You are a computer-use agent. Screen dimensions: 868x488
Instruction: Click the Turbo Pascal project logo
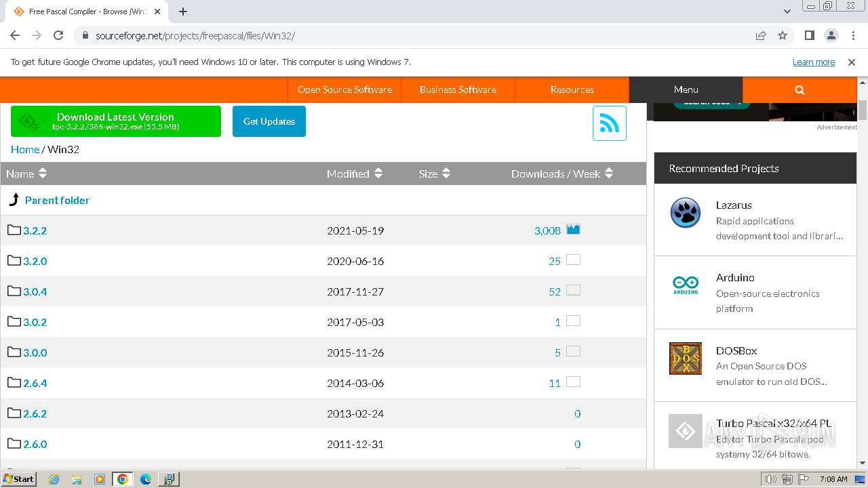click(686, 431)
